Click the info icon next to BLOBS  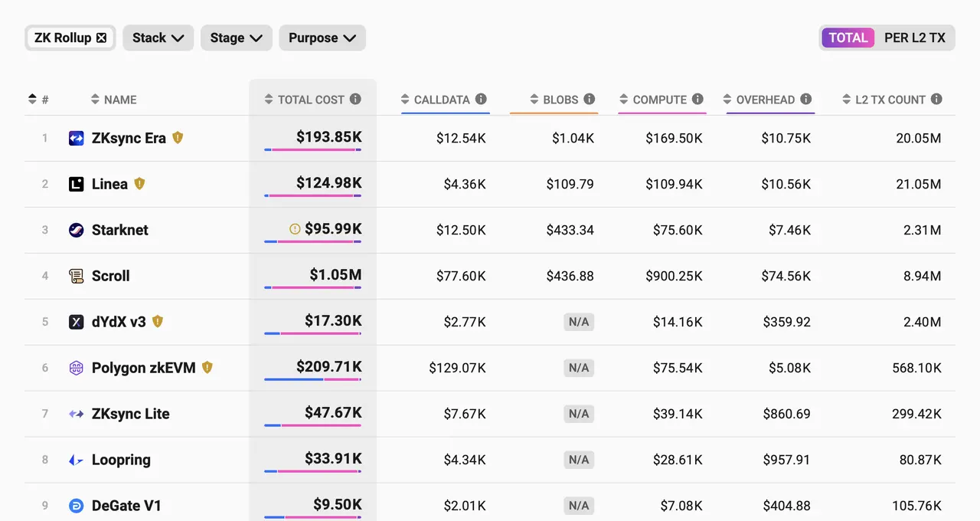coord(590,99)
